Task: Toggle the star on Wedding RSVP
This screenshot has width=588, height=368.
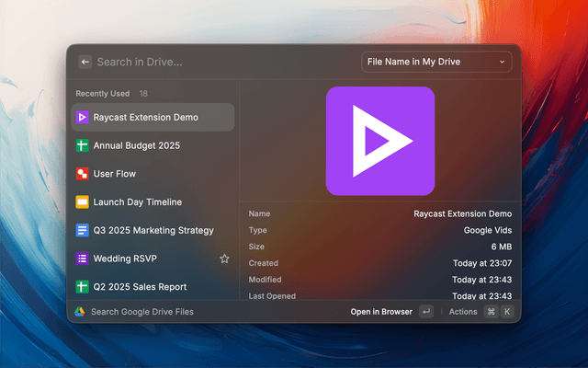Action: pos(224,259)
